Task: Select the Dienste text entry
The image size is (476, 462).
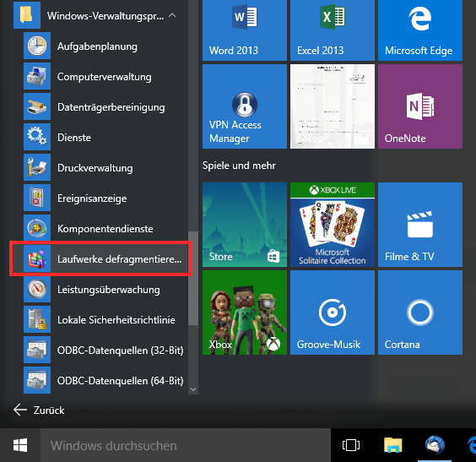Action: [x=74, y=138]
